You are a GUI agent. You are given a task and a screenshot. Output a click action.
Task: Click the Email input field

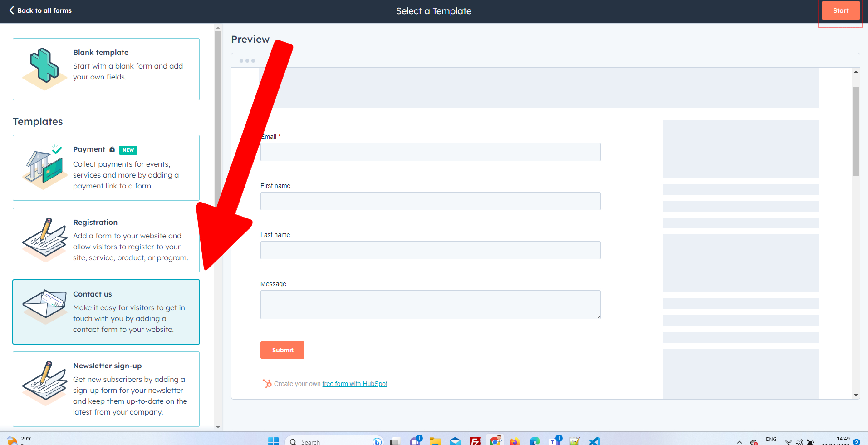point(430,152)
